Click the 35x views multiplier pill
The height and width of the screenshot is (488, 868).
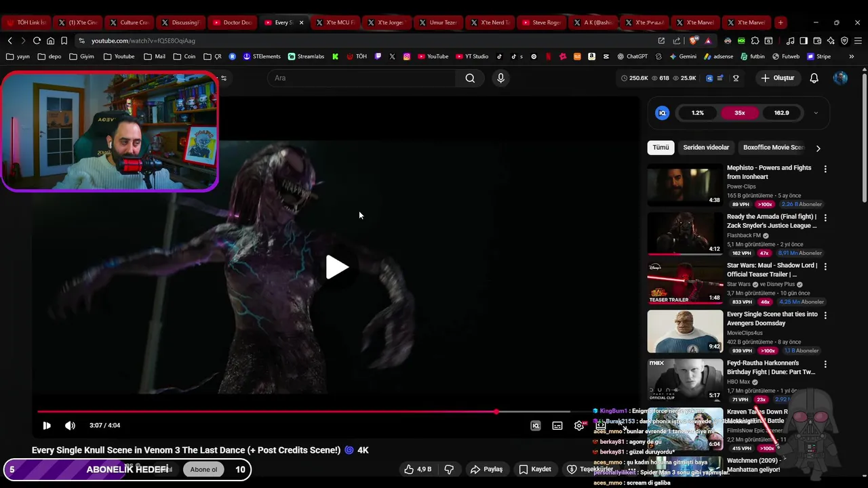tap(740, 113)
